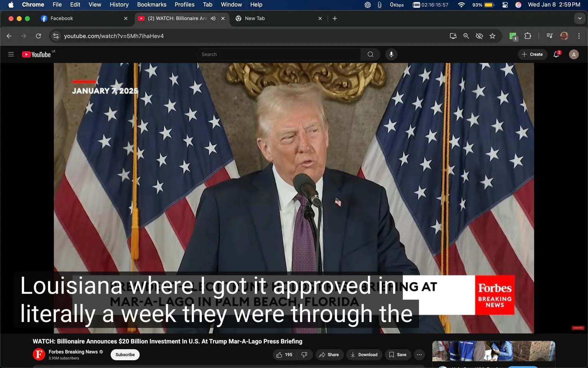
Task: Open the reading list green panel icon
Action: click(513, 36)
